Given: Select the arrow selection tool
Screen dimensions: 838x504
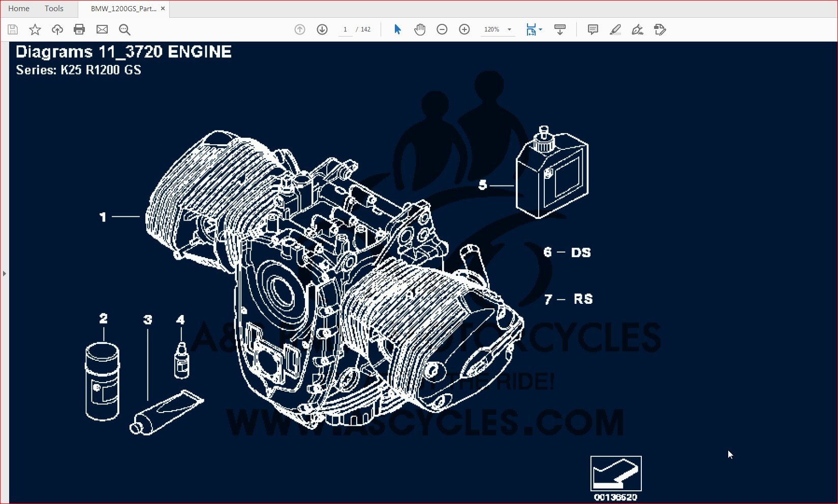Looking at the screenshot, I should 397,29.
